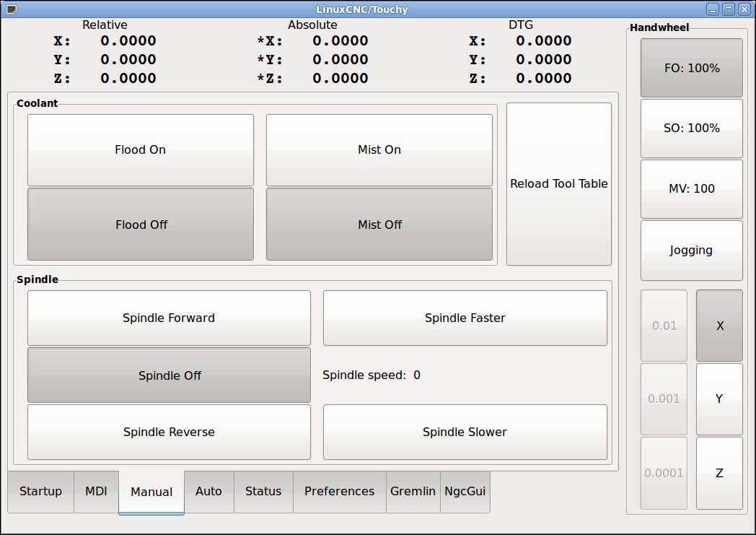Click the "Spindle" group label
This screenshot has width=756, height=535.
click(37, 279)
